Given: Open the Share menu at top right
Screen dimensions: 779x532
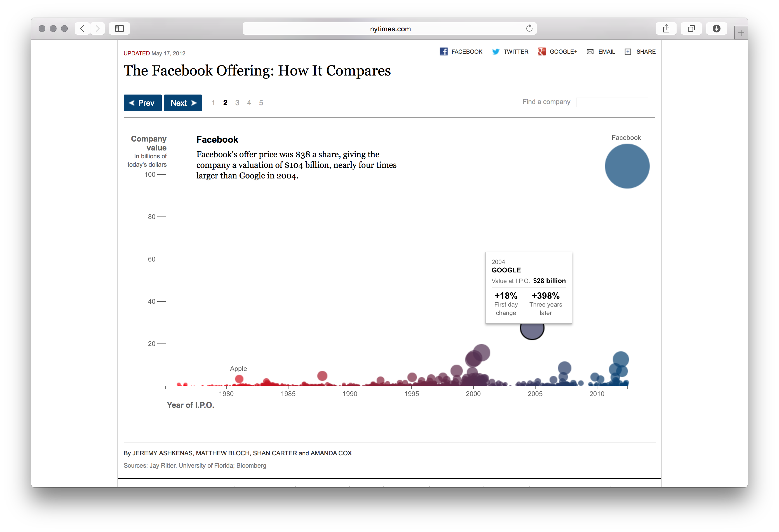Looking at the screenshot, I should 640,51.
